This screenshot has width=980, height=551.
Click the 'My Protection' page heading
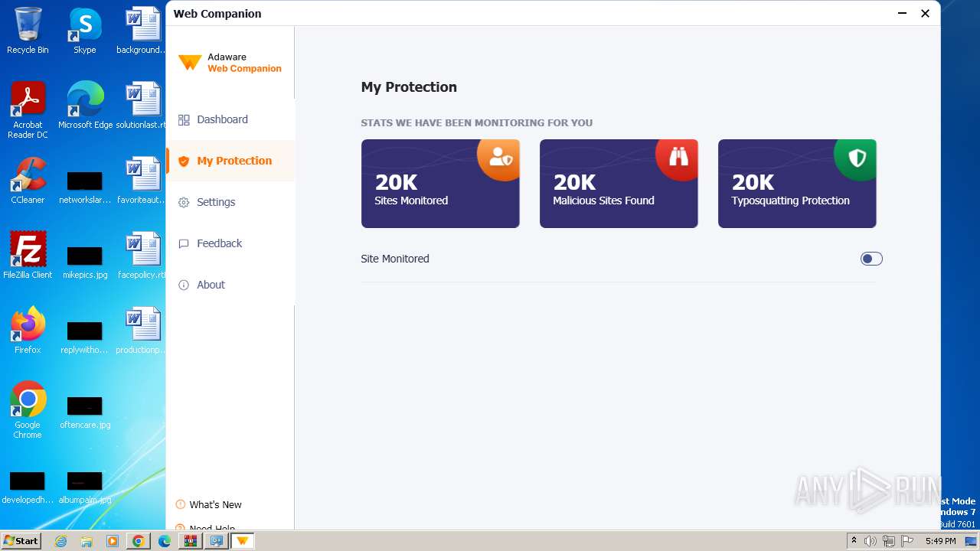point(409,87)
